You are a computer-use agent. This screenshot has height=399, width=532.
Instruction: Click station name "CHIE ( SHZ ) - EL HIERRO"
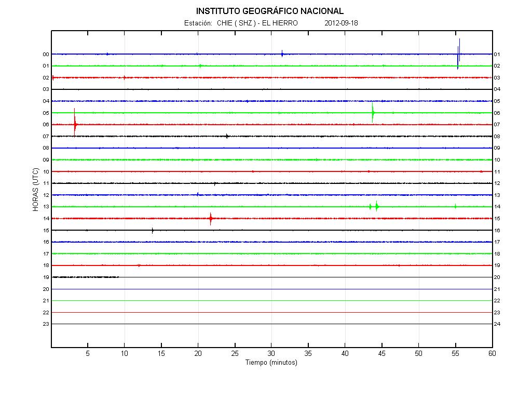[257, 23]
